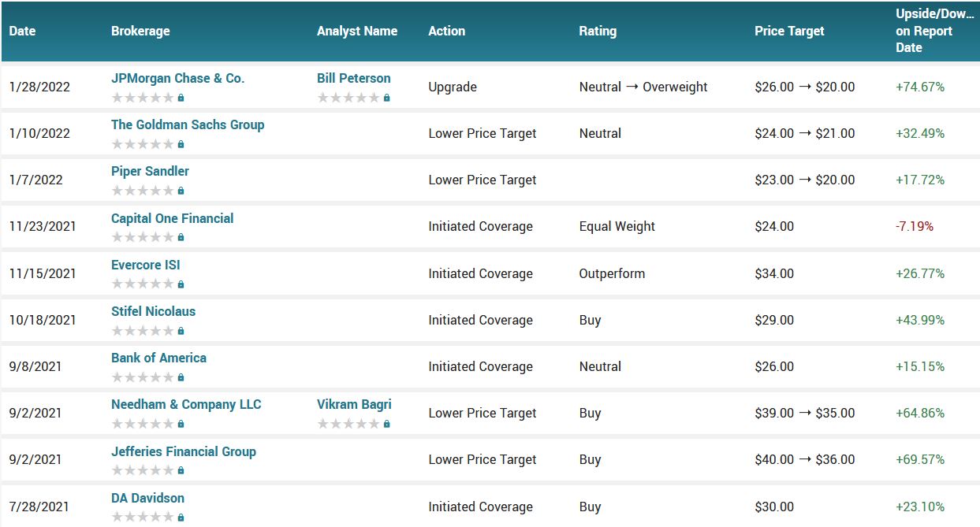The width and height of the screenshot is (980, 527).
Task: Sort table by Date column header
Action: coord(22,32)
